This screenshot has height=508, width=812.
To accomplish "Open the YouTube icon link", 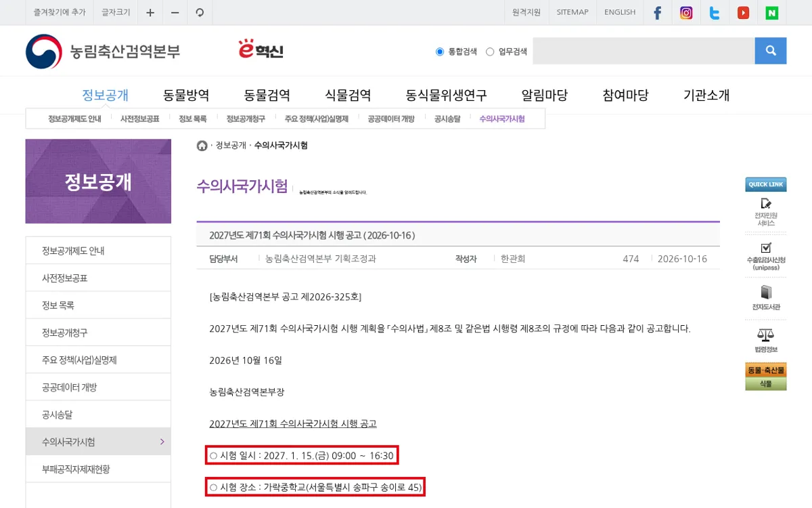I will click(x=744, y=12).
